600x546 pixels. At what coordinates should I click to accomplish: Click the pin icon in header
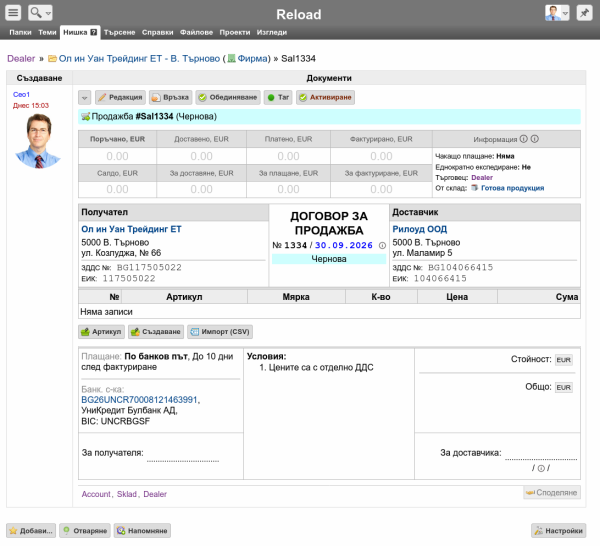[x=584, y=13]
